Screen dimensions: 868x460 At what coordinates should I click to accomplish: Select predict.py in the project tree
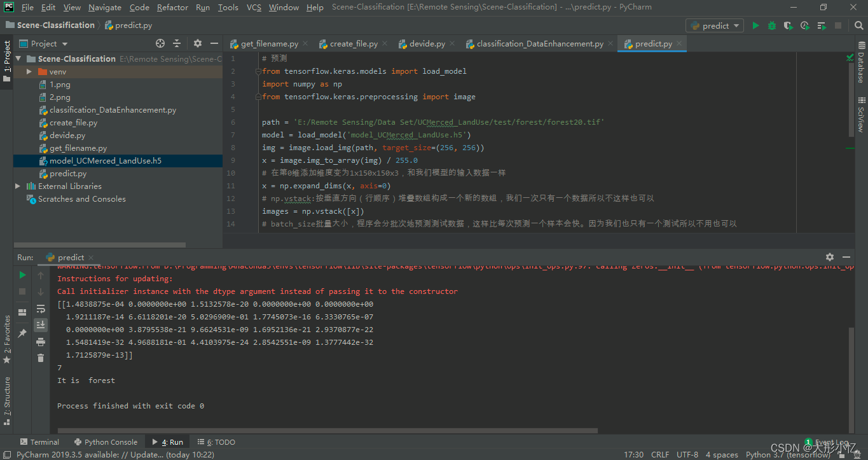118,173
